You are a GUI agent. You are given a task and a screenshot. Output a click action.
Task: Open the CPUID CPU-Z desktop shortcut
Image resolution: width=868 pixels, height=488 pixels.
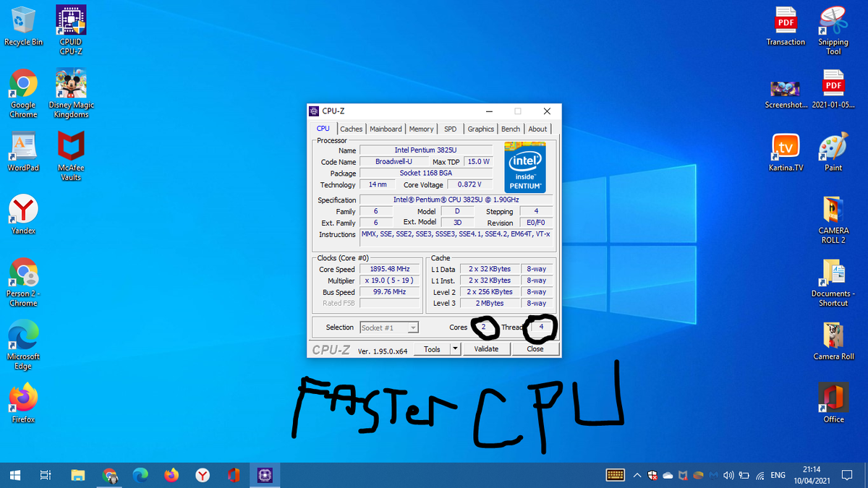coord(71,30)
